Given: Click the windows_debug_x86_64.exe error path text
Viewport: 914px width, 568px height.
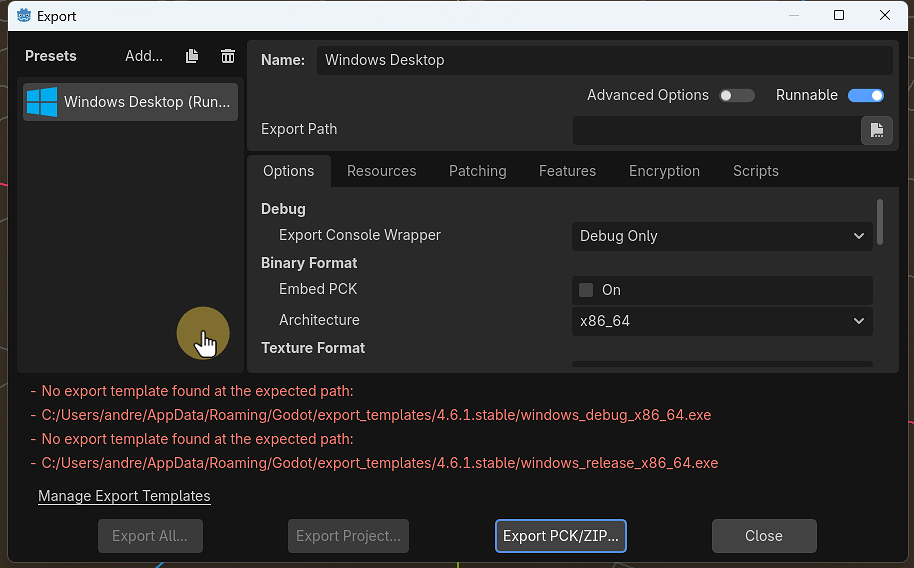Looking at the screenshot, I should (377, 415).
